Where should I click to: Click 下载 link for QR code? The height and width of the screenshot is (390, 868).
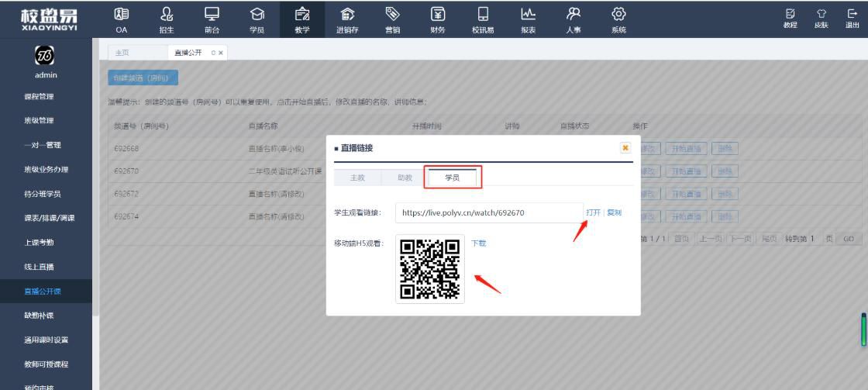coord(478,243)
